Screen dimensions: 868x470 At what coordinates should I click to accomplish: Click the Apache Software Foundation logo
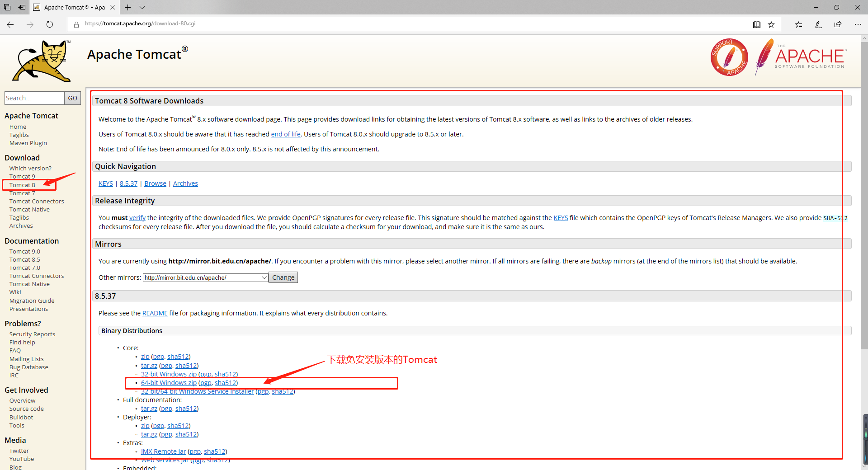(x=801, y=57)
